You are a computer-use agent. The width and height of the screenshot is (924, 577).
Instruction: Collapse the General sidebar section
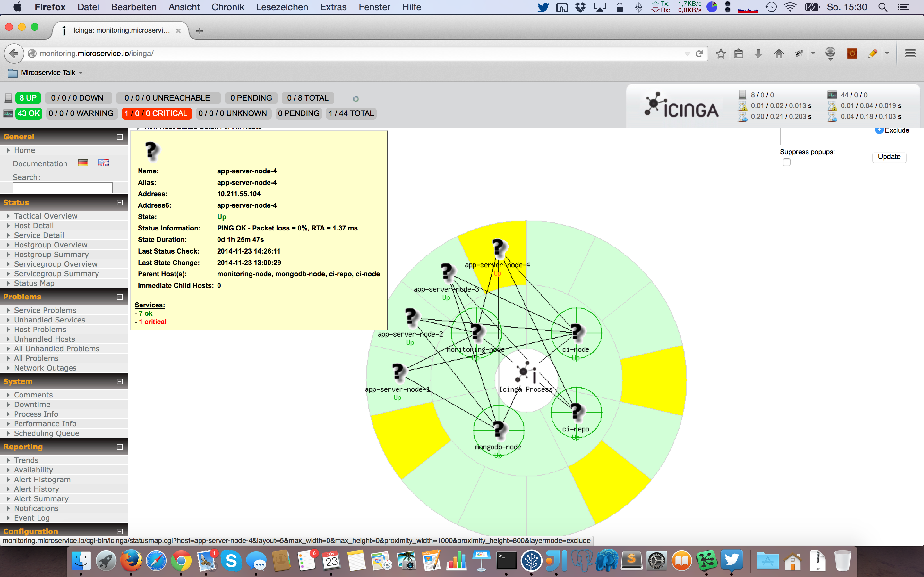[x=119, y=137]
